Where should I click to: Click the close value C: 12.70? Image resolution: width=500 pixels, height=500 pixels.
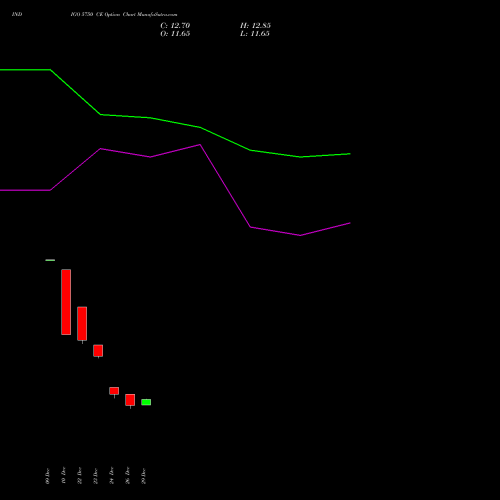pyautogui.click(x=175, y=26)
